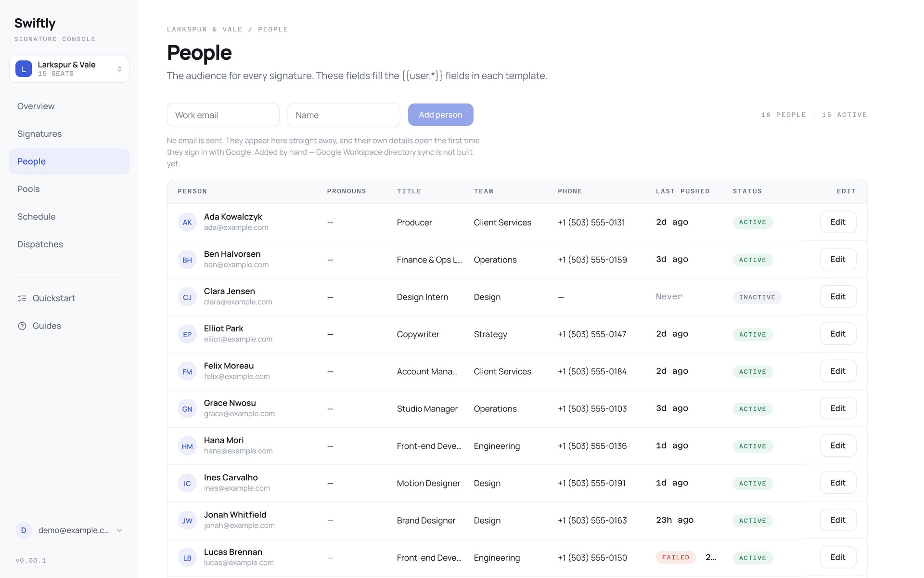Click Jonah Whitfield's JW avatar
The height and width of the screenshot is (578, 924).
coord(187,521)
